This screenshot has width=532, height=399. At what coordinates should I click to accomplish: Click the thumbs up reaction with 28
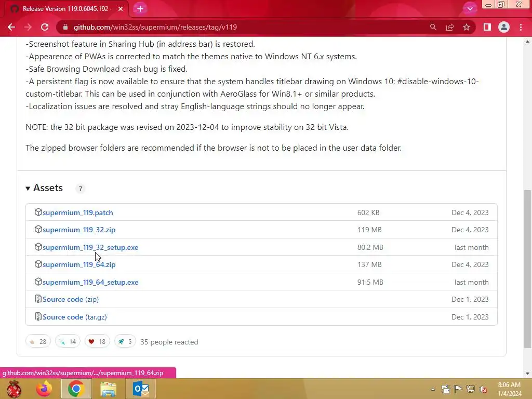click(x=38, y=341)
